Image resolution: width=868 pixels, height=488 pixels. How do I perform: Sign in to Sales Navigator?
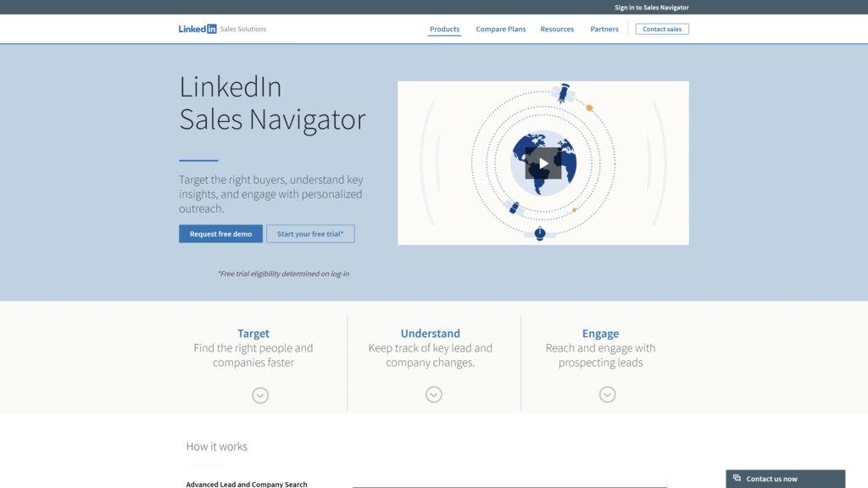(x=652, y=7)
